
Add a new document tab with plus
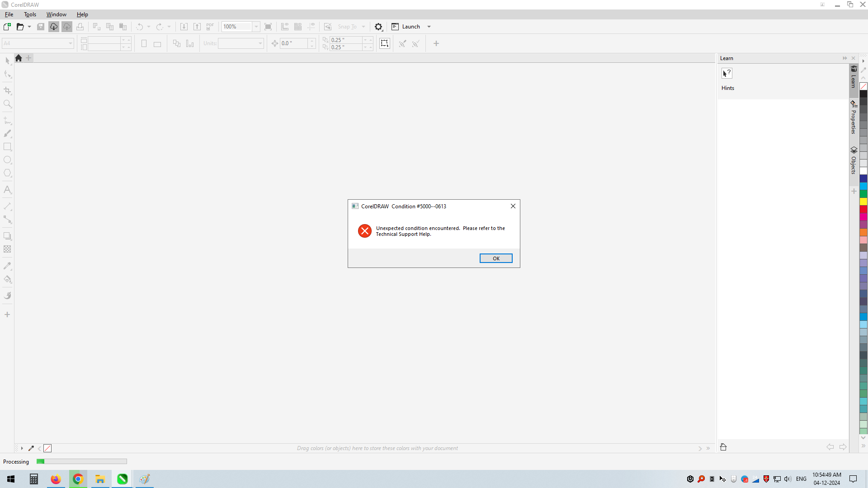click(x=28, y=58)
